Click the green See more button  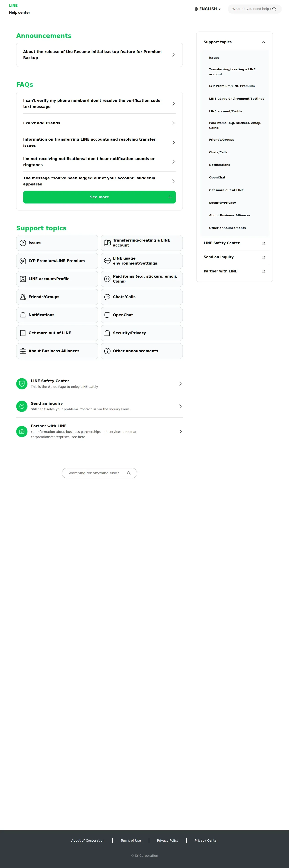tap(99, 197)
